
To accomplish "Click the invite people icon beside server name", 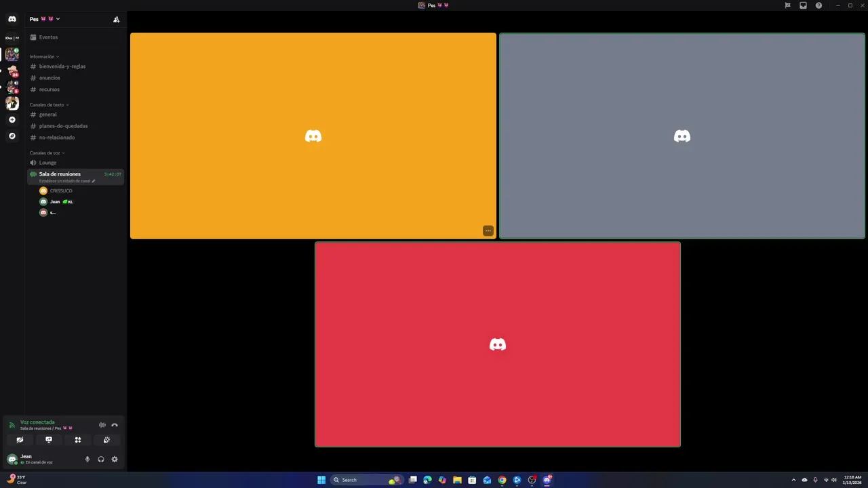I will click(x=116, y=19).
